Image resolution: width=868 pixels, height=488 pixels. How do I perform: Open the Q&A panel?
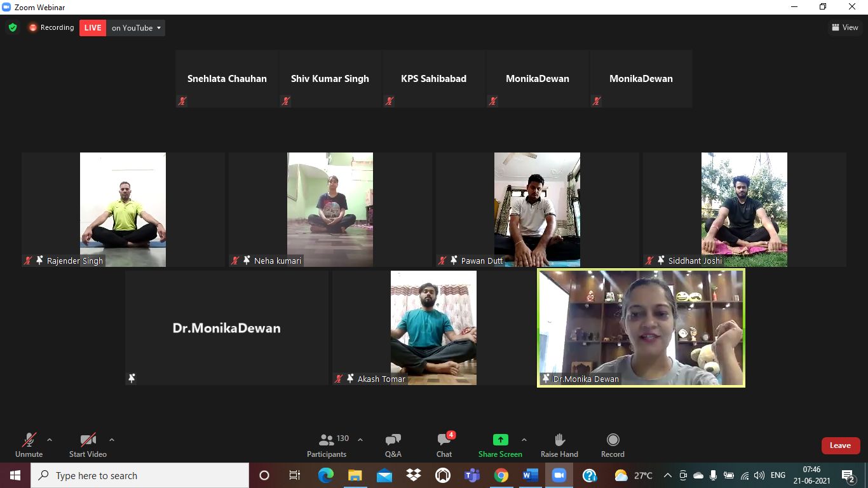click(393, 444)
